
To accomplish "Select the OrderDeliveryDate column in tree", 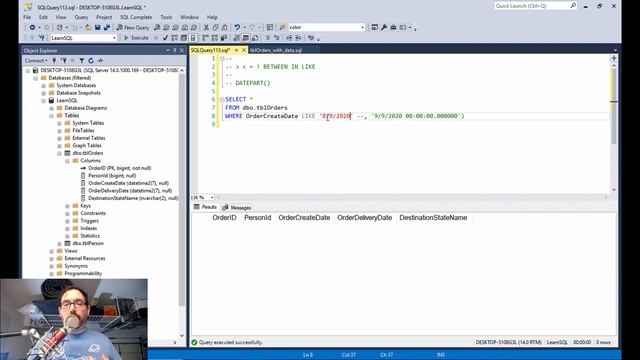I will [x=130, y=191].
